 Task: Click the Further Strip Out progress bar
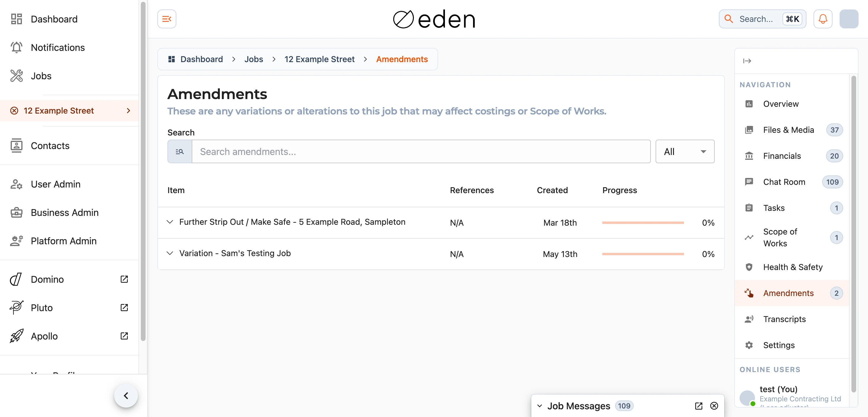coord(643,223)
